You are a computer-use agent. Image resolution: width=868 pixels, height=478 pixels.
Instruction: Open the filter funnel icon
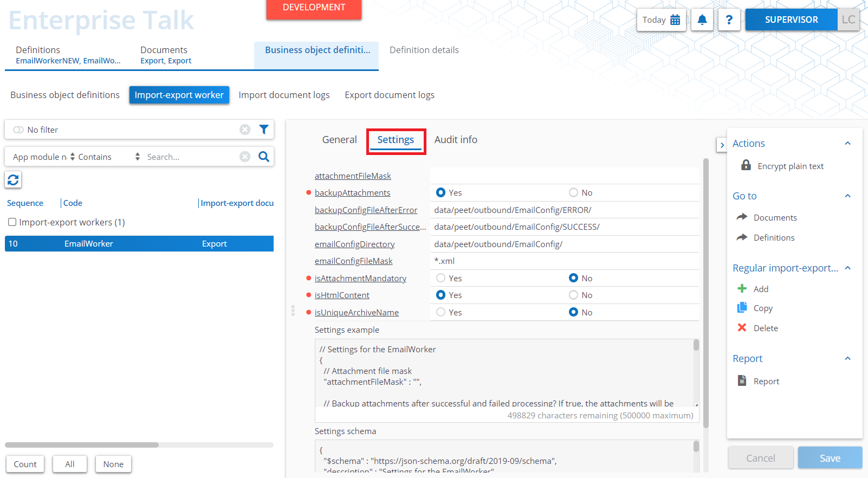(264, 130)
